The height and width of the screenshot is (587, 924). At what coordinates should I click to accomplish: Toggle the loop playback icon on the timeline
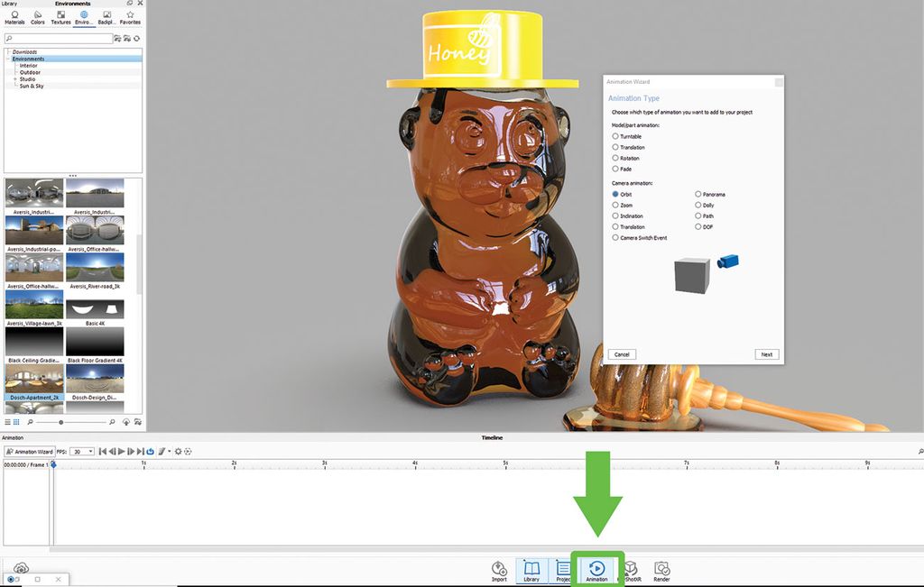(150, 452)
